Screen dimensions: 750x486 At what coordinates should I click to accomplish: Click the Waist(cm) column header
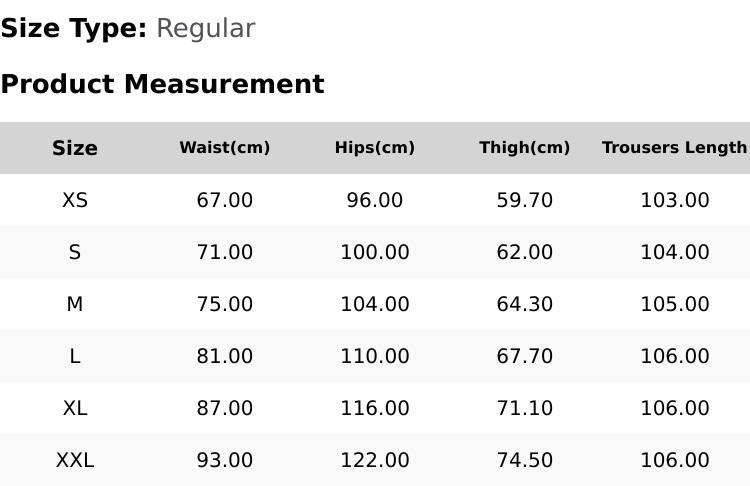tap(224, 148)
